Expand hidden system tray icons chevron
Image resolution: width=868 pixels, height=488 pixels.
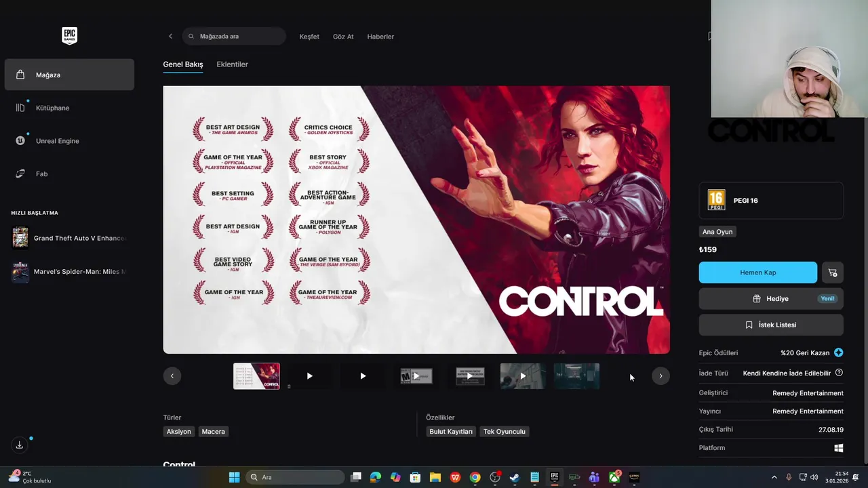pos(774,477)
